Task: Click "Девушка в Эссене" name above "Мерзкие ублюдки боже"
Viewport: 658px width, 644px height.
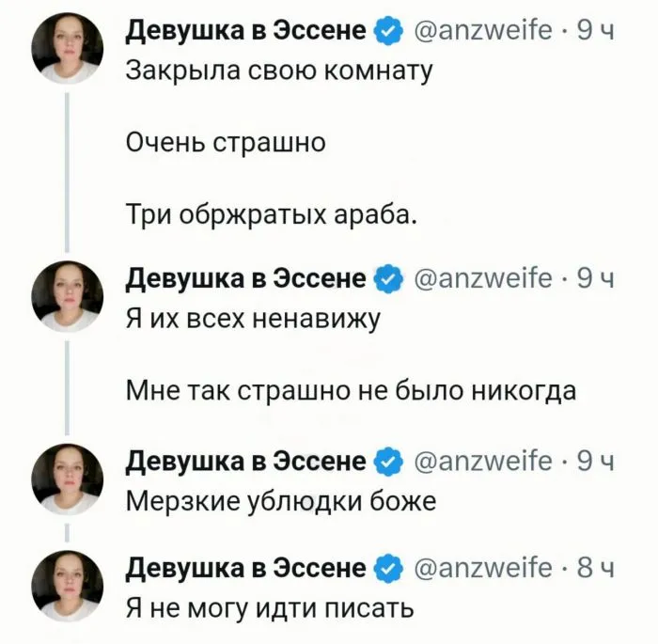Action: 247,462
